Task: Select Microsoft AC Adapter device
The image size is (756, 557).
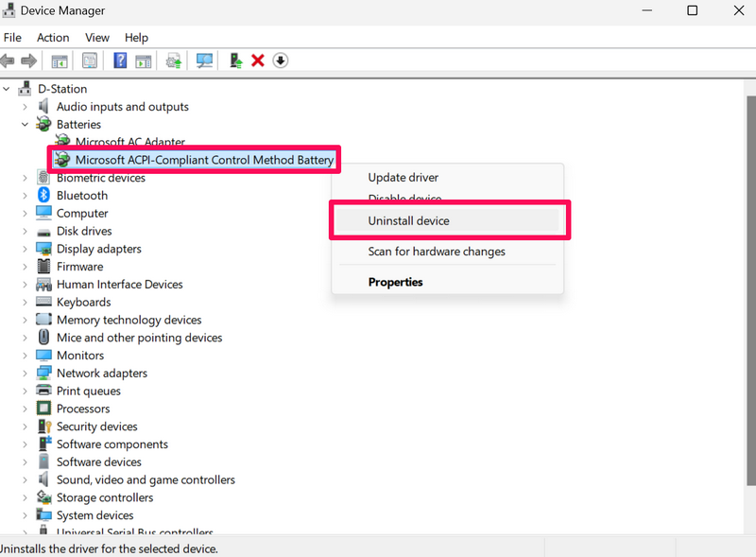Action: click(129, 143)
